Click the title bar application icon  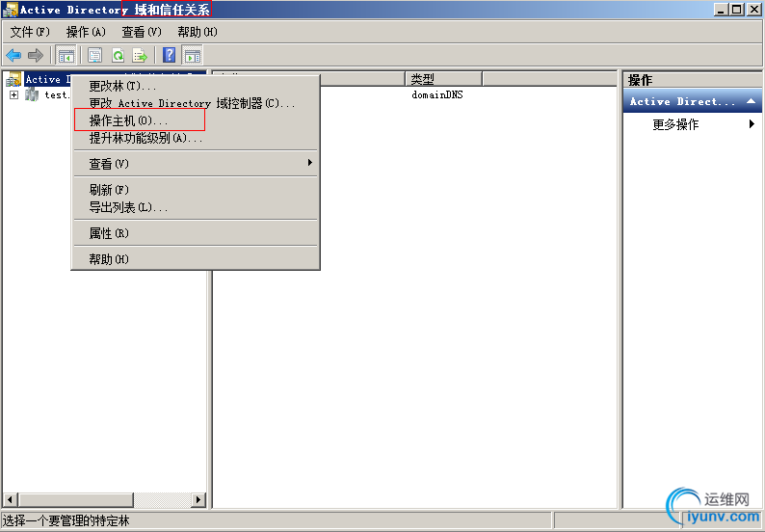click(x=10, y=10)
